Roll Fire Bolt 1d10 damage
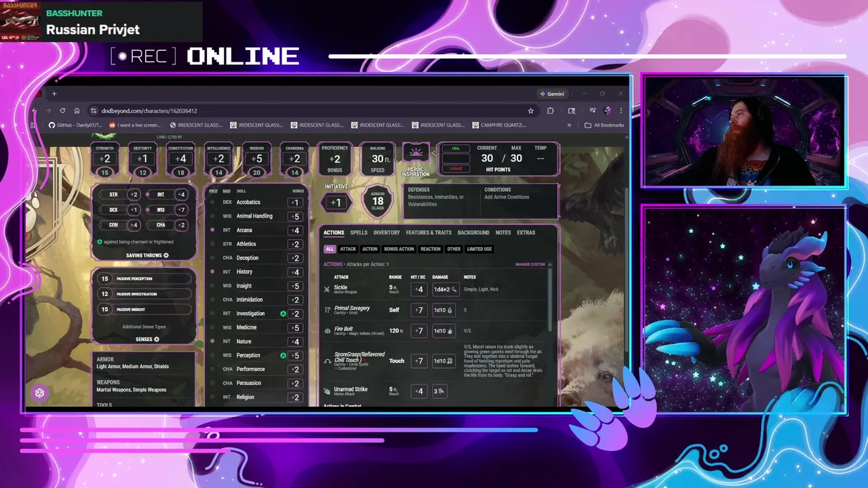The height and width of the screenshot is (488, 868). [443, 331]
